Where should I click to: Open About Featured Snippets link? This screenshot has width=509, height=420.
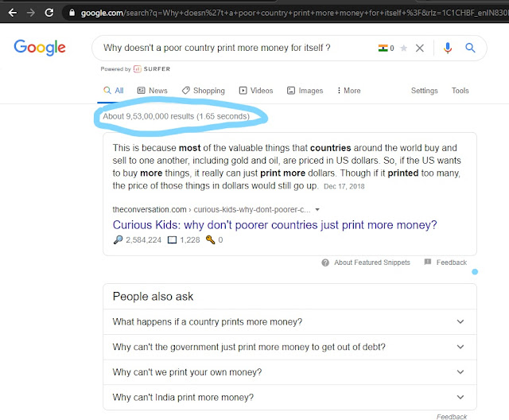click(372, 262)
